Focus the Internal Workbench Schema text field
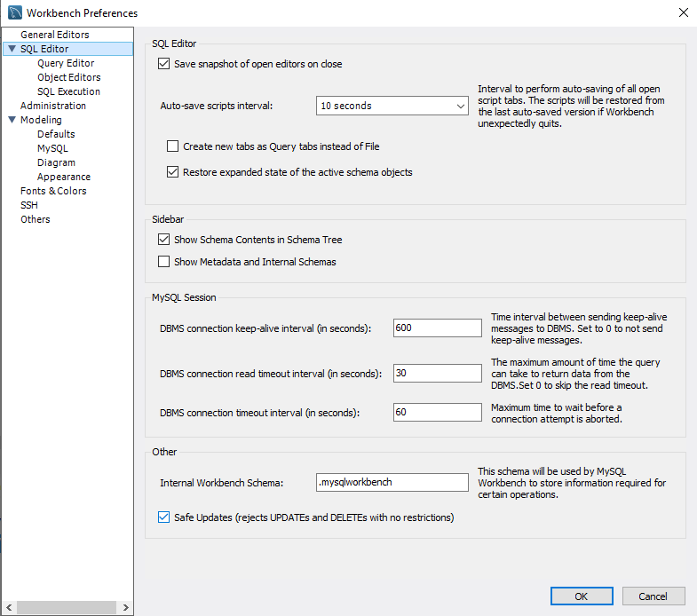The height and width of the screenshot is (616, 697). (392, 482)
